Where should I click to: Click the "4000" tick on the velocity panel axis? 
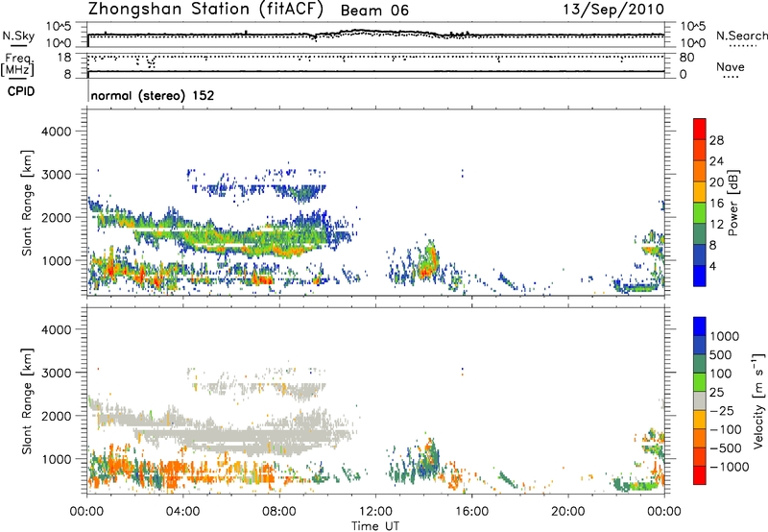pos(56,329)
